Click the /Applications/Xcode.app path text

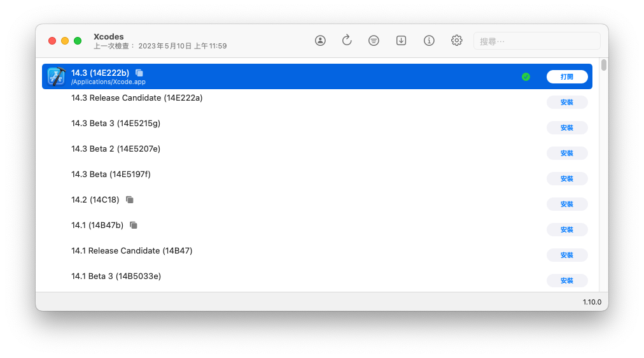[x=108, y=82]
